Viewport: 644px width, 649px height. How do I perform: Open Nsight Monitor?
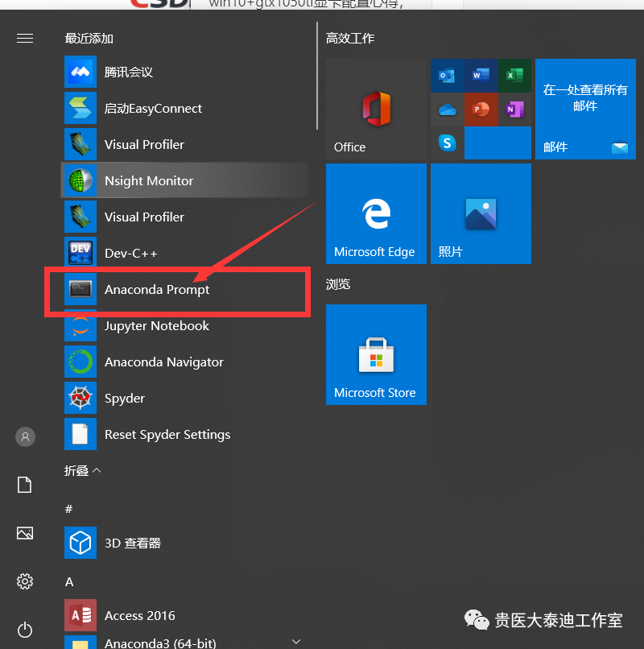(185, 180)
